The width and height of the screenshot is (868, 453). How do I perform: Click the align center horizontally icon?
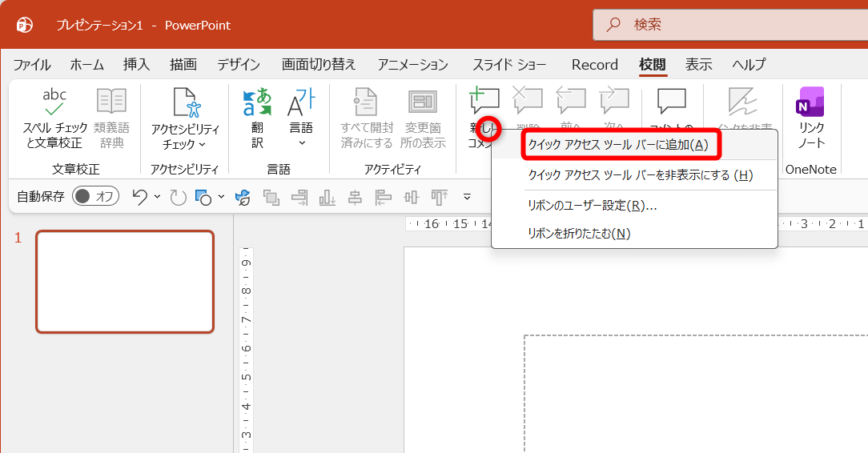355,197
